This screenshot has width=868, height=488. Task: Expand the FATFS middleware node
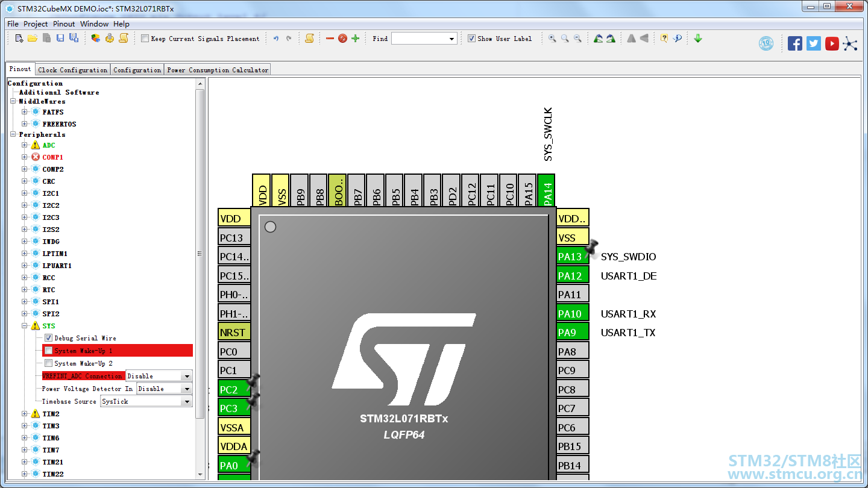(x=25, y=112)
